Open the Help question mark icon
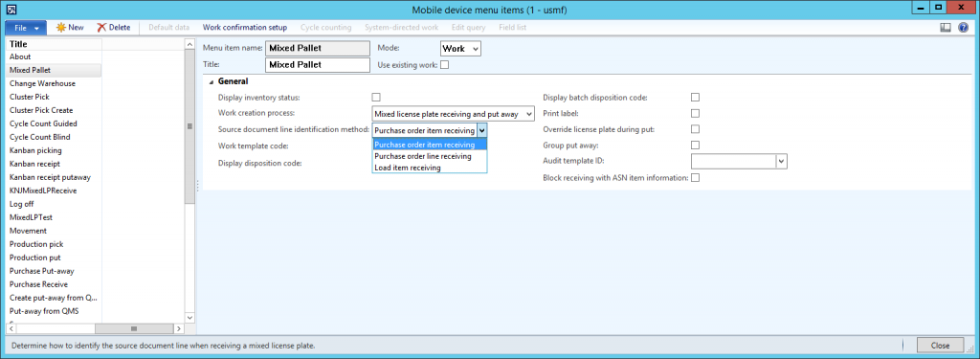 [x=963, y=28]
